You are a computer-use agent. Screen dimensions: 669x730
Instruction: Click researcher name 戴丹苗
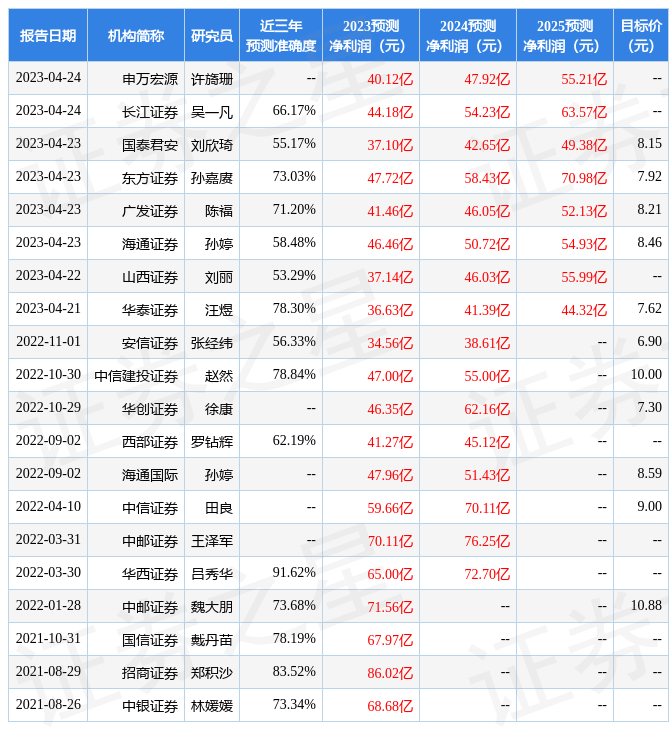click(212, 640)
